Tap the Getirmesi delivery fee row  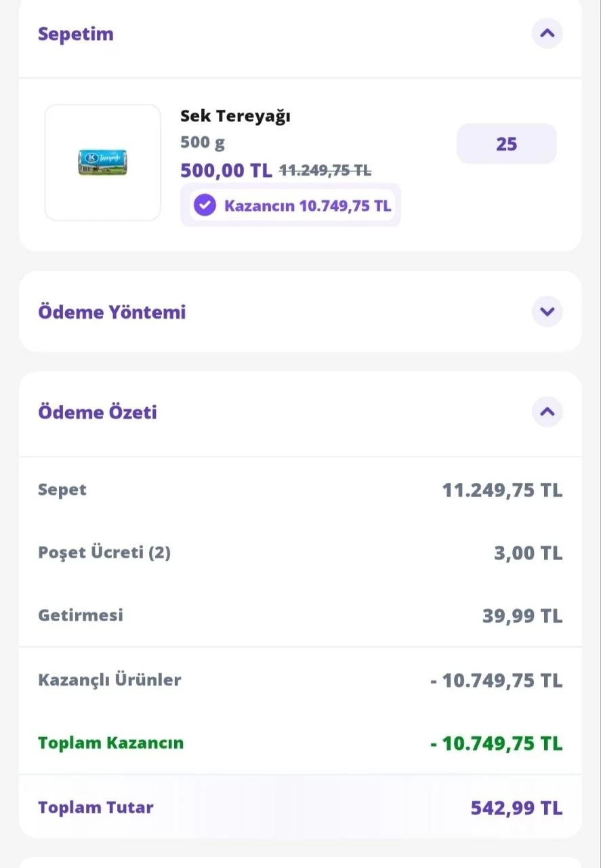point(300,616)
